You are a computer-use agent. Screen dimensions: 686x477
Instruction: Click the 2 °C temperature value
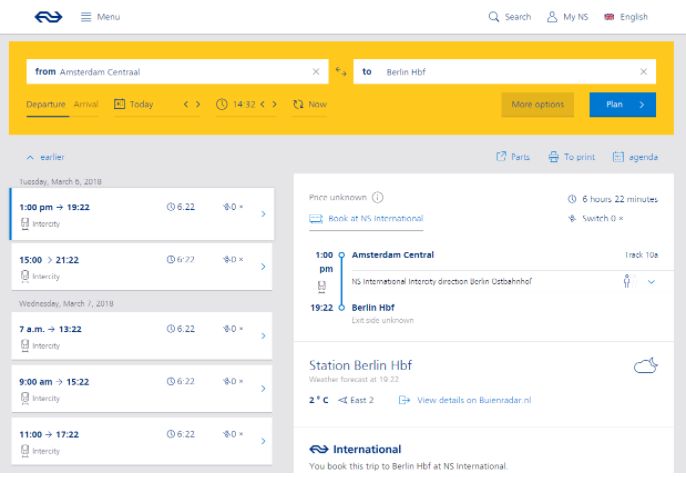(318, 400)
